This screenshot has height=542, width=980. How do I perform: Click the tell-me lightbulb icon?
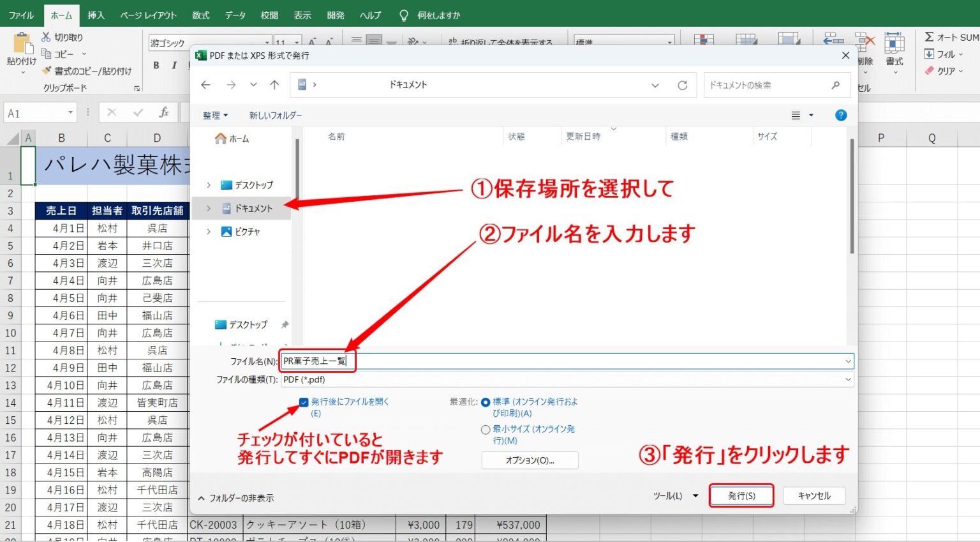pos(403,15)
